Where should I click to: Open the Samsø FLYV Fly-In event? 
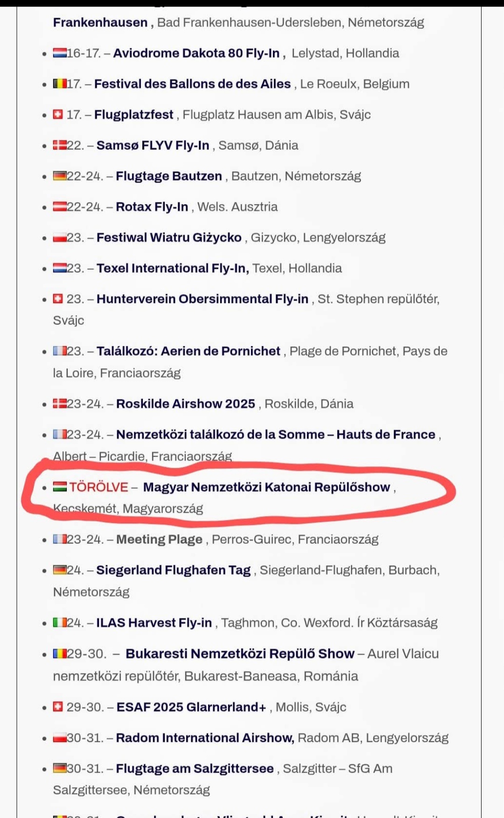pos(153,146)
